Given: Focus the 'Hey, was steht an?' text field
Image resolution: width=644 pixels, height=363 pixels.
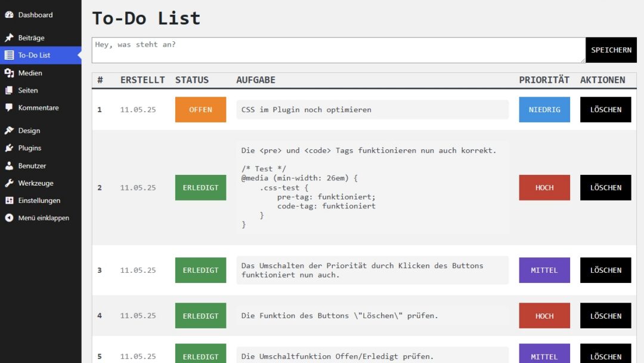Looking at the screenshot, I should coord(338,50).
